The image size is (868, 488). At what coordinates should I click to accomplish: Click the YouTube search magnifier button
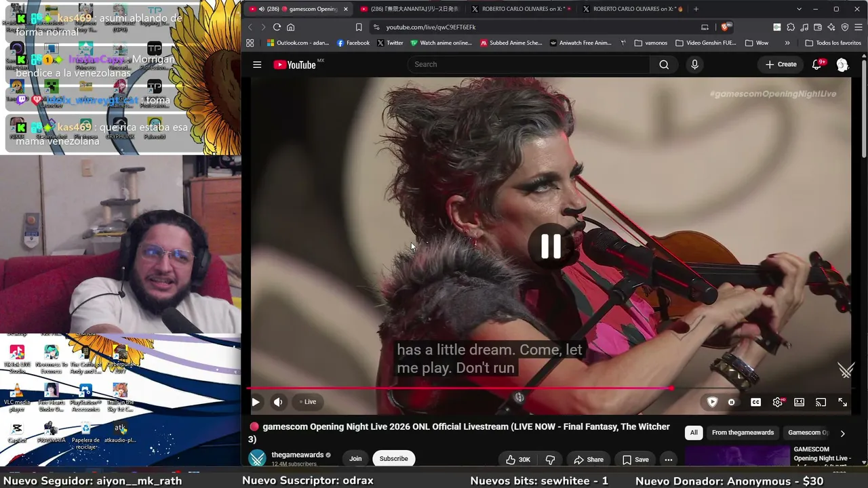click(x=664, y=64)
